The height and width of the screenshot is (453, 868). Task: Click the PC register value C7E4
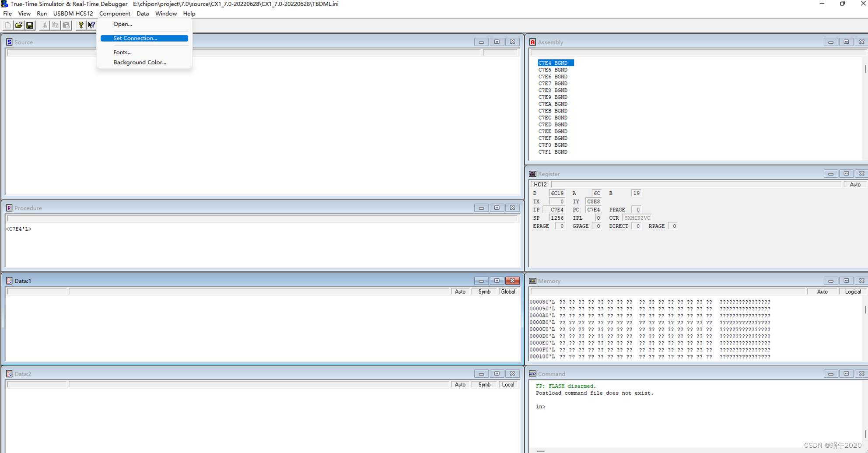[x=593, y=210]
